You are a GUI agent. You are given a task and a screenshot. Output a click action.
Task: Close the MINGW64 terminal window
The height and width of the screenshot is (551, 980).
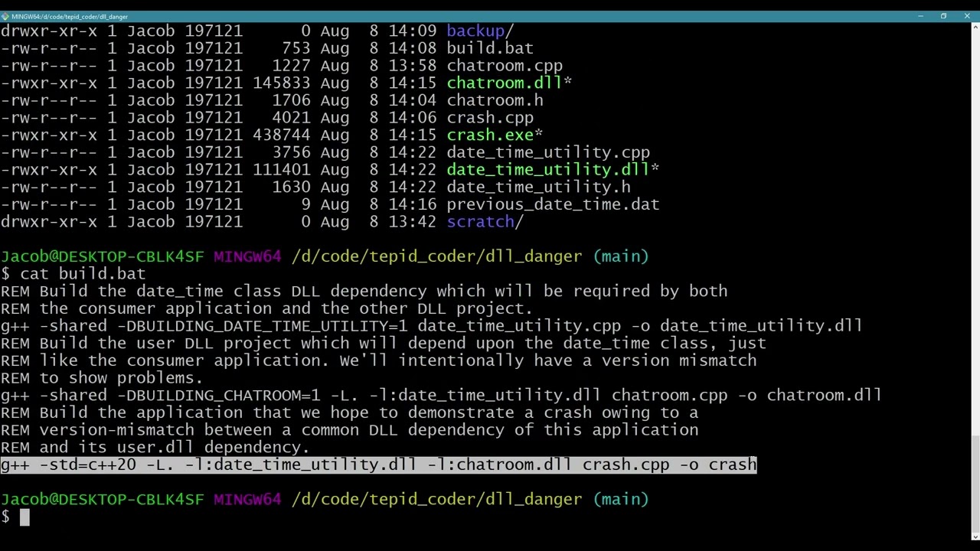(967, 16)
